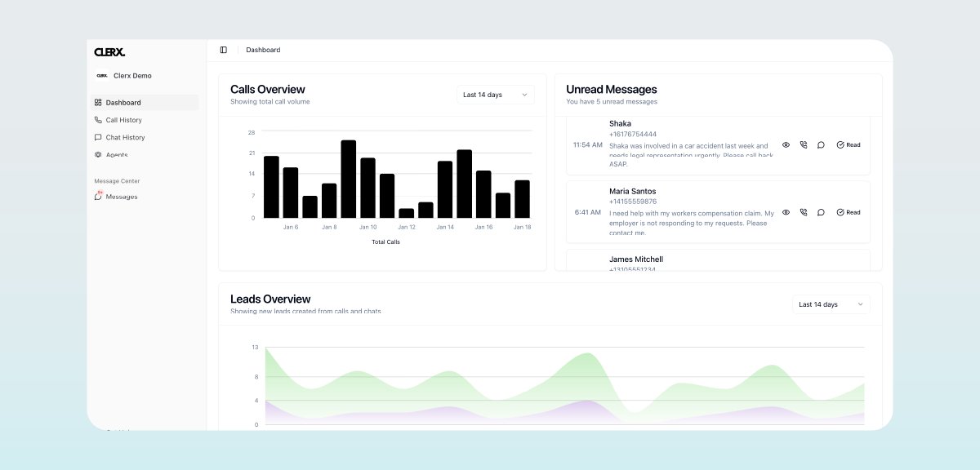View Maria Santos message with eye icon
This screenshot has width=980, height=470.
tap(786, 212)
